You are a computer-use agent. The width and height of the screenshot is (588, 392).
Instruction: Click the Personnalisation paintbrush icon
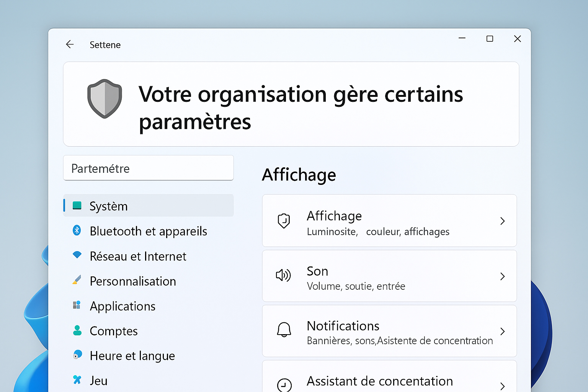[77, 280]
